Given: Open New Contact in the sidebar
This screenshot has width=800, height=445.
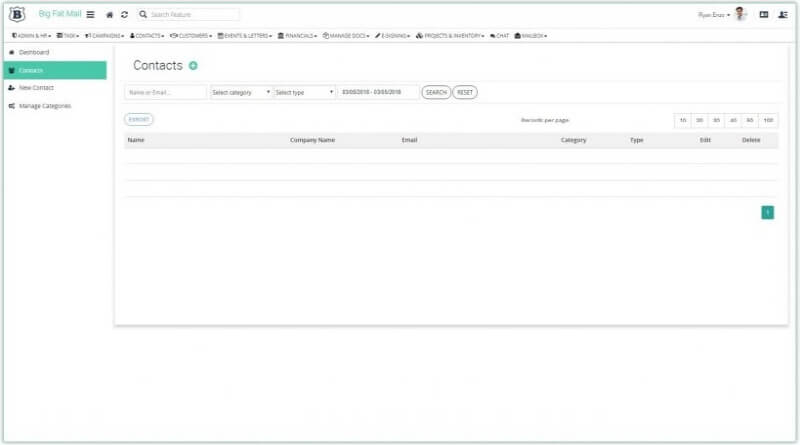Looking at the screenshot, I should click(36, 88).
